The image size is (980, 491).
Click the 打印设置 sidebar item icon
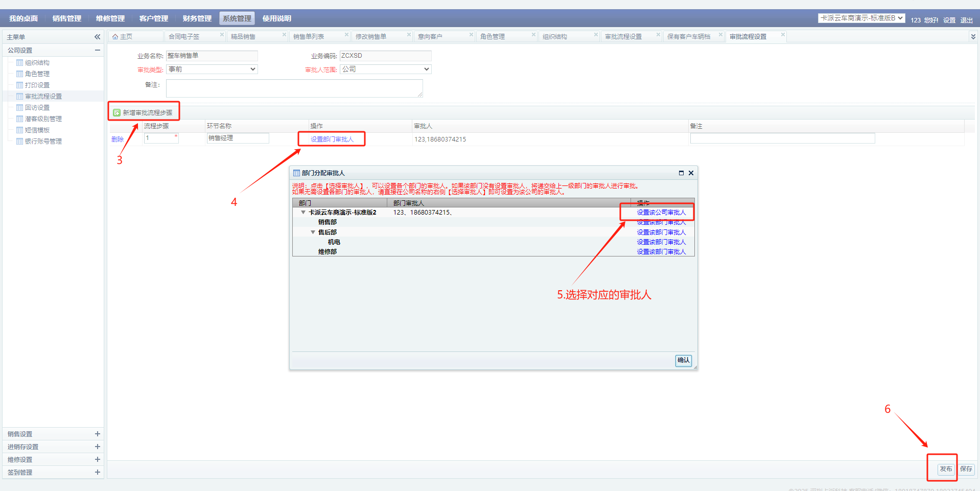point(19,85)
